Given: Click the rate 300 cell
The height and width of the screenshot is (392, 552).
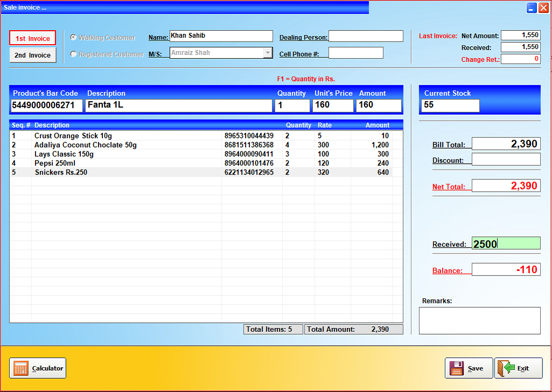Looking at the screenshot, I should click(x=323, y=145).
